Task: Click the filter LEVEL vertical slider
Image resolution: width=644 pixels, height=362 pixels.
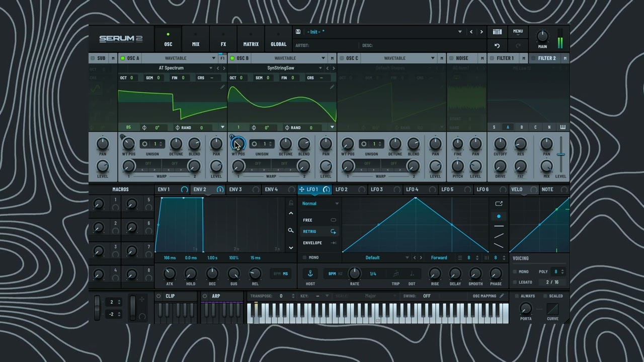Action: tap(560, 154)
